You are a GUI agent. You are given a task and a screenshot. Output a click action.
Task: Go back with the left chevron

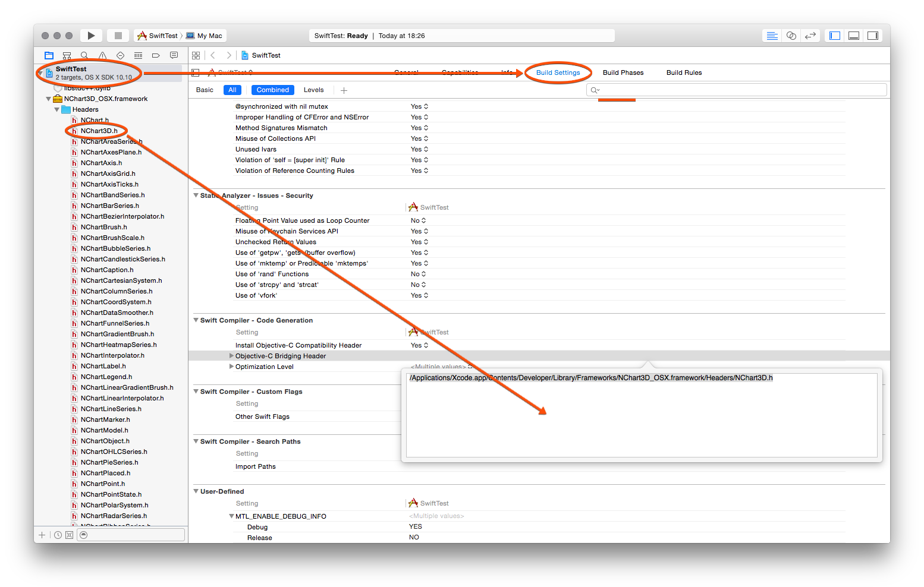213,55
